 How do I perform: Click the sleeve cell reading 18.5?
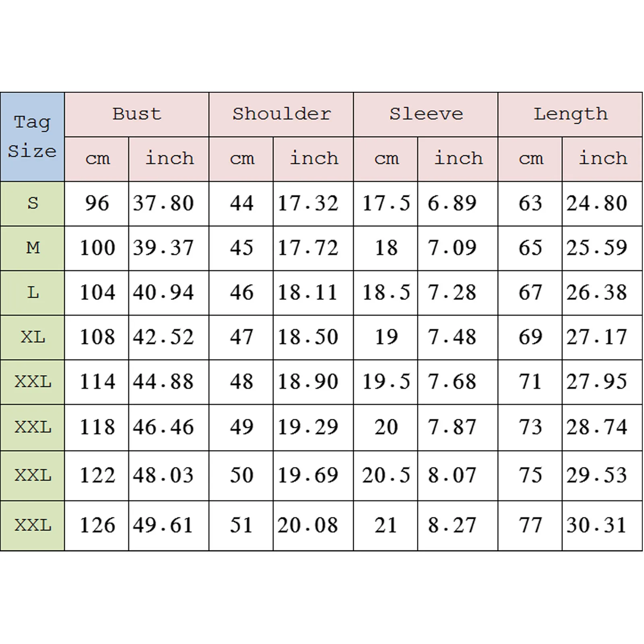[x=386, y=293]
